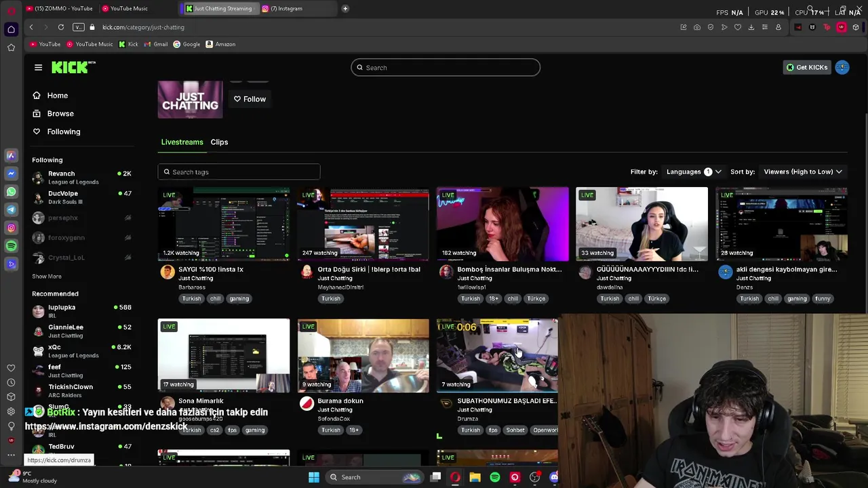868x488 pixels.
Task: Open the Burama dokun stream thumbnail
Action: click(363, 356)
